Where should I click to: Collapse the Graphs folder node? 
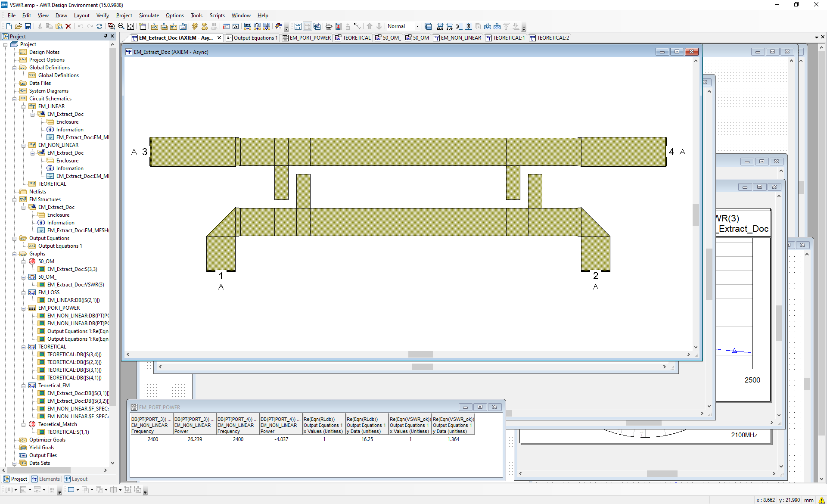pos(15,254)
